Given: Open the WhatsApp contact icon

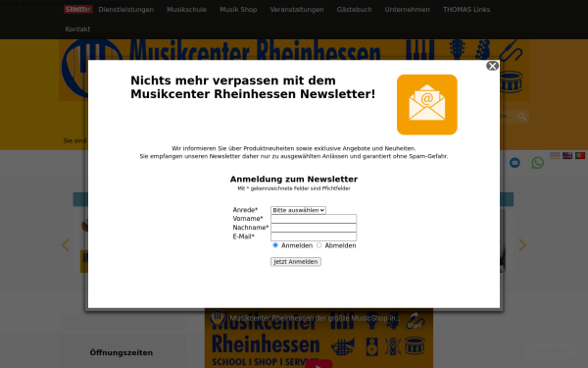Looking at the screenshot, I should pos(537,163).
